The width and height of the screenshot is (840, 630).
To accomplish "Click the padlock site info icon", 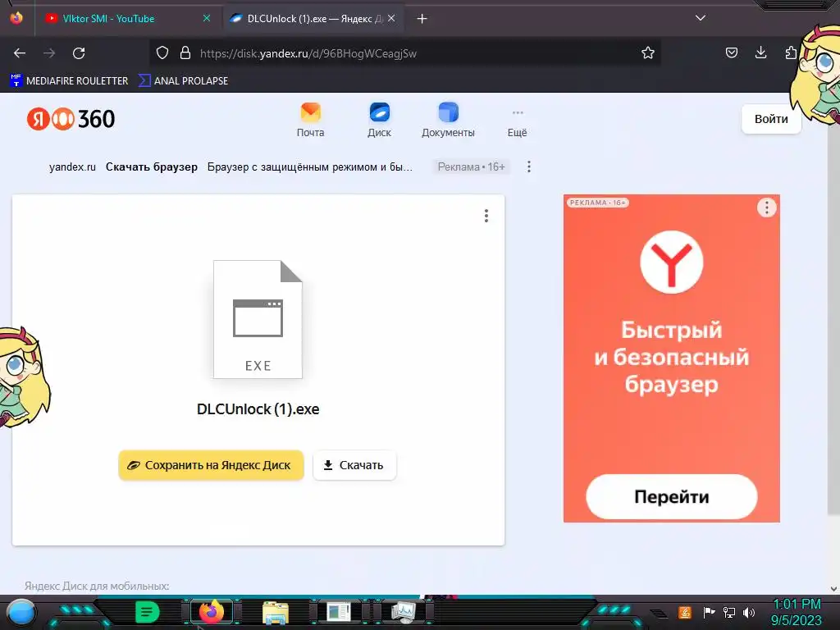I will (x=185, y=52).
